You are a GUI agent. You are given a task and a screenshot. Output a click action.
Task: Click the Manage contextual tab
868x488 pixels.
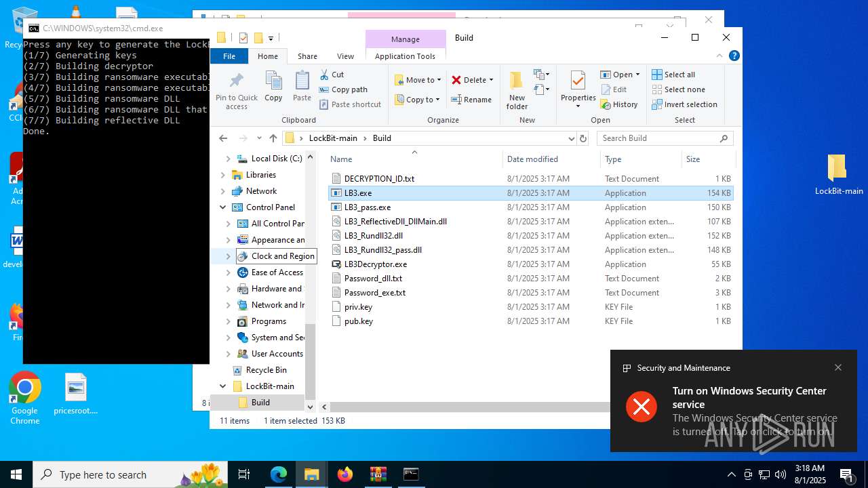(x=406, y=39)
